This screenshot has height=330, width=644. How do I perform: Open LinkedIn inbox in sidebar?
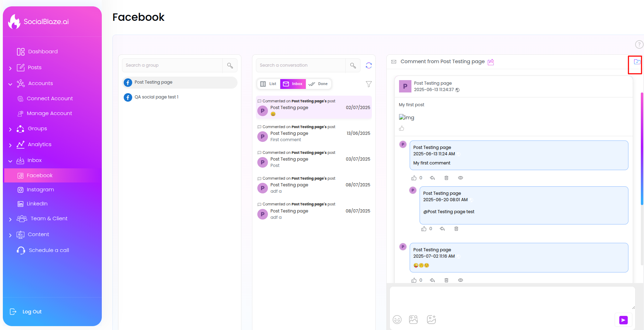click(37, 204)
